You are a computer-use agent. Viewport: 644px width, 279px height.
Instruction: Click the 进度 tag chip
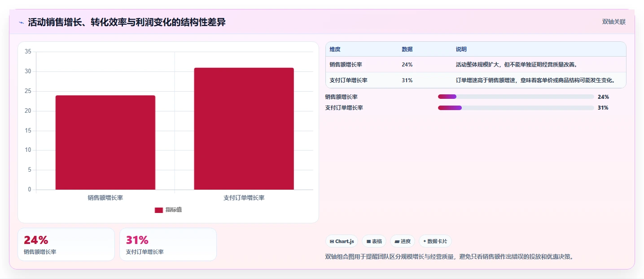(403, 241)
